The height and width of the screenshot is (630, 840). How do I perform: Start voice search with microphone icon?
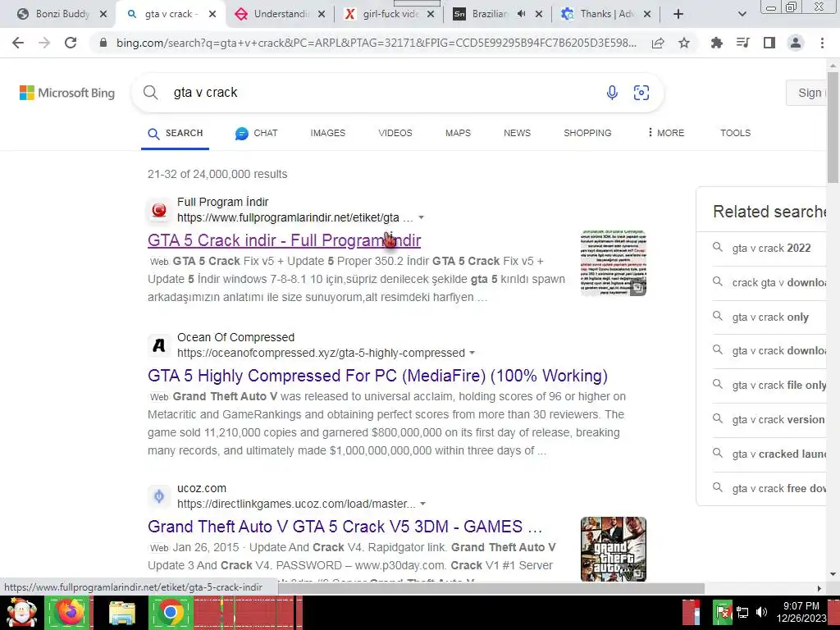click(612, 93)
